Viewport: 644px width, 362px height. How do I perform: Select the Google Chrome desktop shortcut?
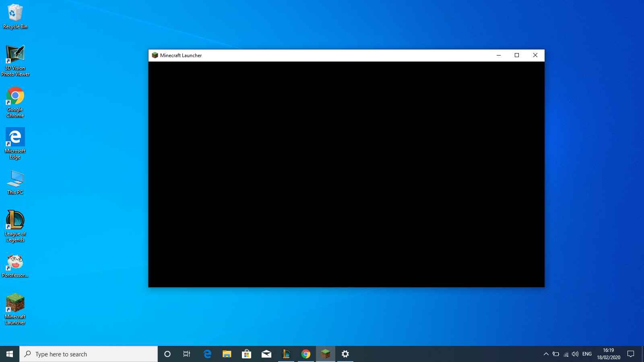(x=15, y=103)
